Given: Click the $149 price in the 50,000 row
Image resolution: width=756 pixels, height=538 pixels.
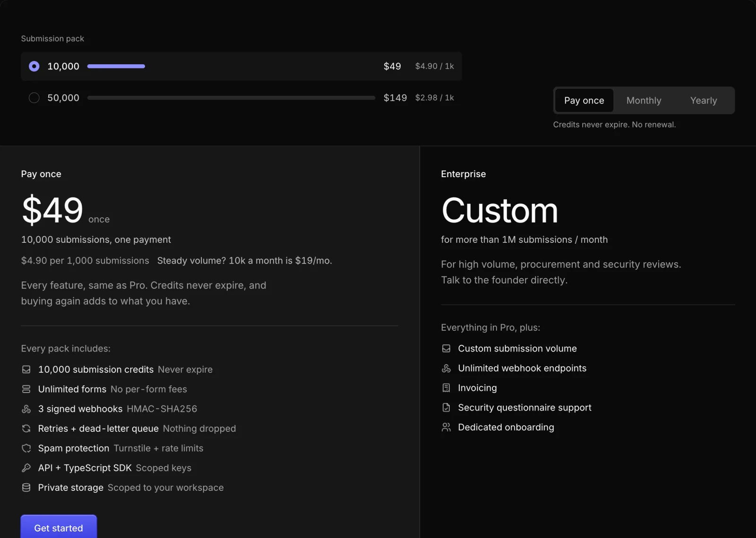Looking at the screenshot, I should coord(395,98).
